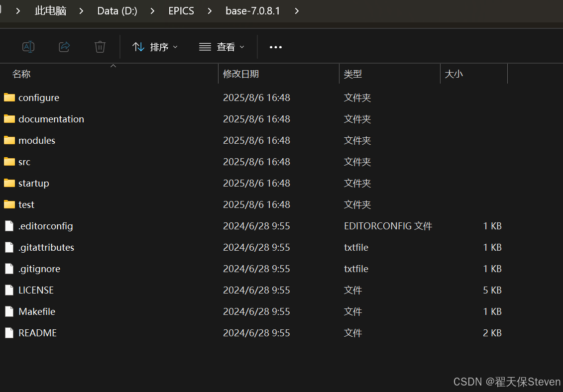Viewport: 563px width, 392px height.
Task: Expand the breadcrumb chevron after base-7.0.8.1
Action: click(297, 10)
